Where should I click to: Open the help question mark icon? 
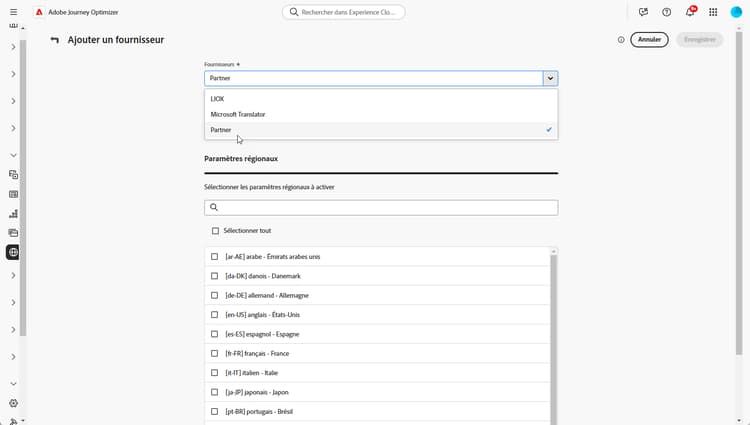667,12
